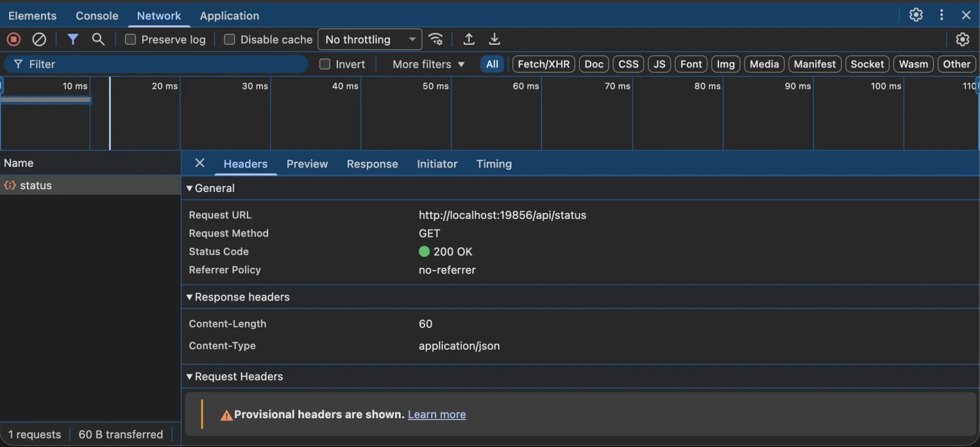Open the Preview tab
980x447 pixels.
(307, 164)
